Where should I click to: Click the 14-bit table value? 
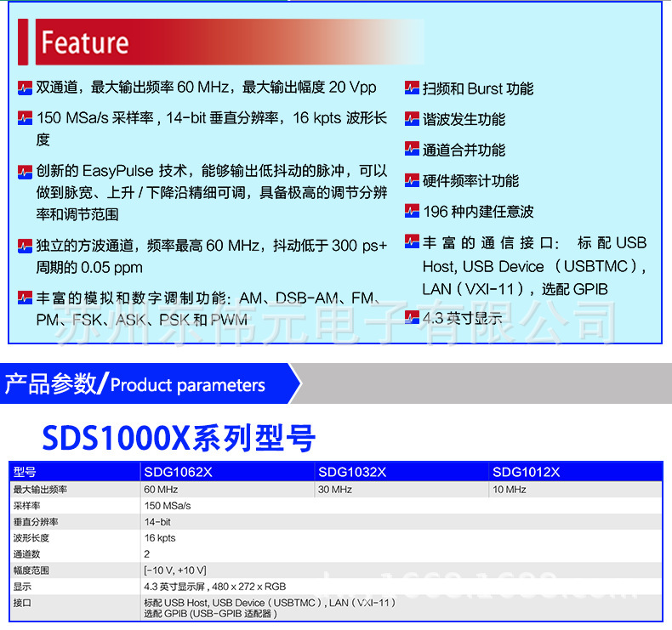point(157,522)
